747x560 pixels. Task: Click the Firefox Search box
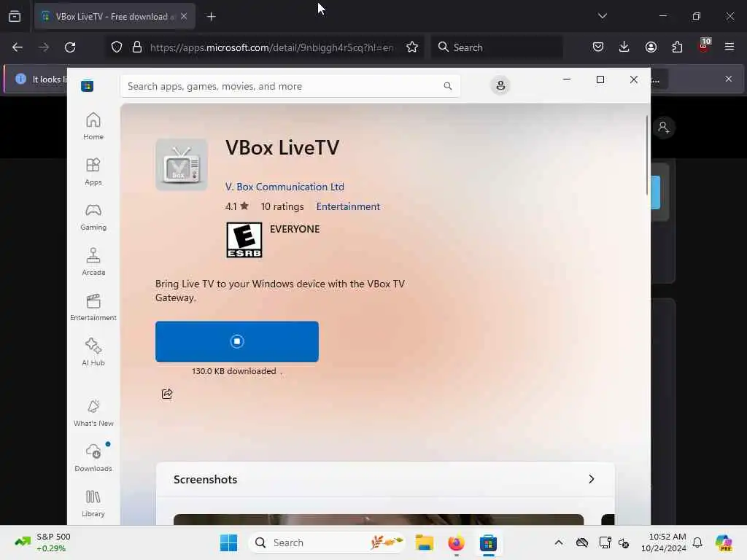coord(498,47)
